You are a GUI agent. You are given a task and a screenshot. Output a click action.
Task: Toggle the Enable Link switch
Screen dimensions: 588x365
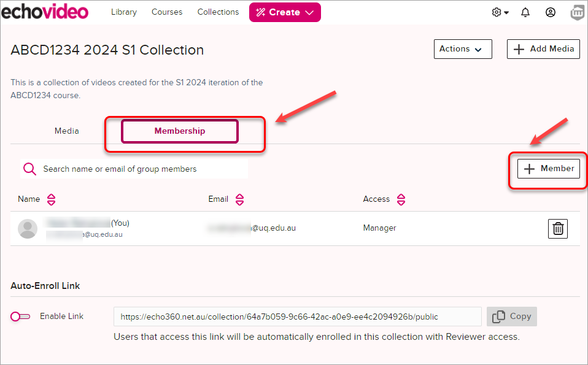pos(20,317)
